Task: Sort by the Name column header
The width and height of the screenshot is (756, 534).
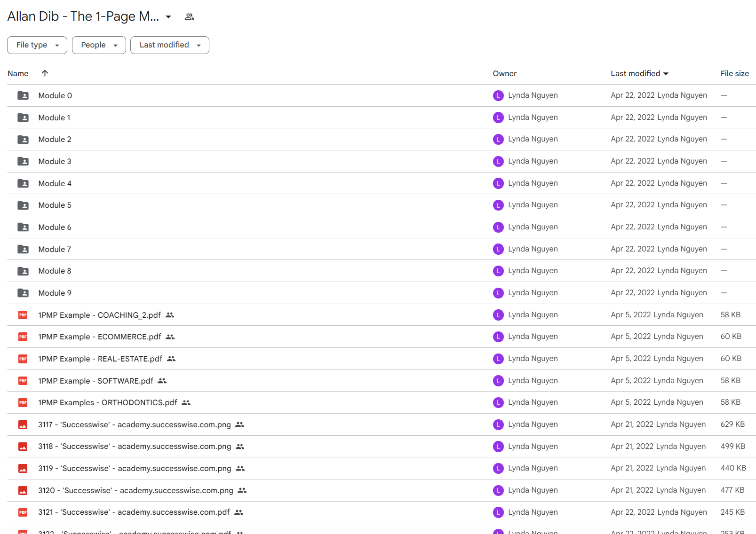Action: 18,73
